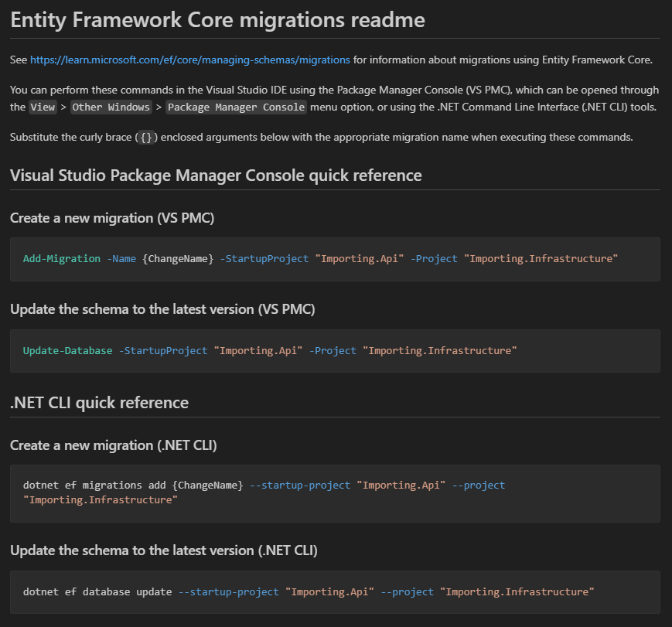The image size is (672, 627).
Task: Click the Visual Studio Package Manager Console heading
Action: point(216,175)
